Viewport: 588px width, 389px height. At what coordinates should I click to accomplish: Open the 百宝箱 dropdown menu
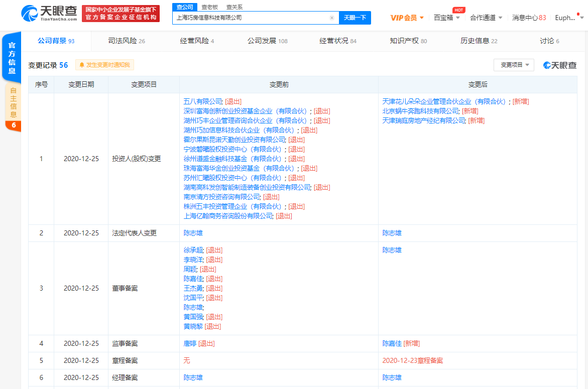coord(446,18)
